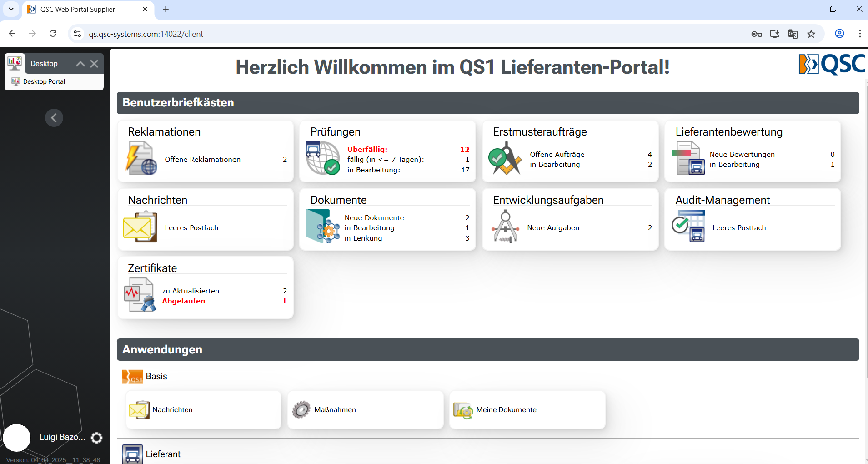Click the Audit-Management checklist icon
Image resolution: width=868 pixels, height=464 pixels.
(688, 226)
